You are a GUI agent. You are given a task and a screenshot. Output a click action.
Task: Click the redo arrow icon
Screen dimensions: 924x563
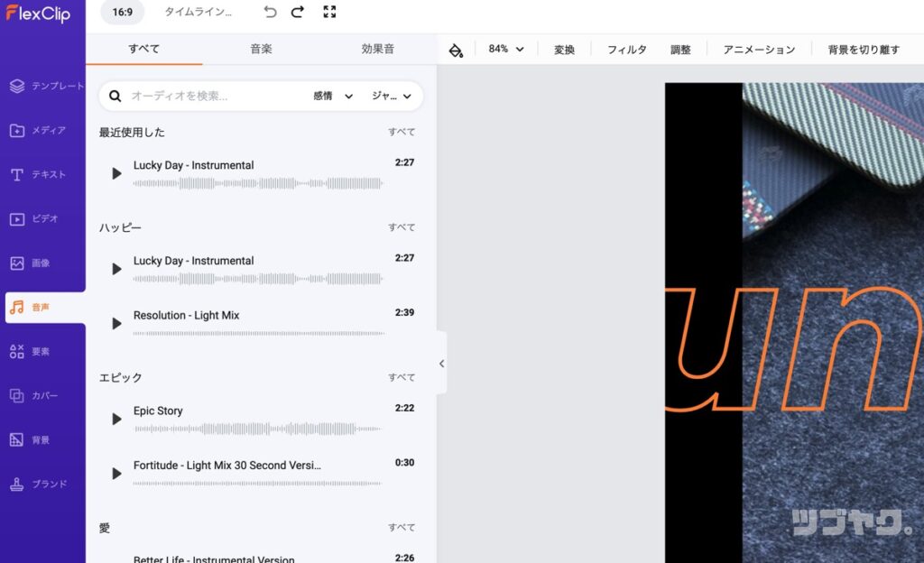298,12
